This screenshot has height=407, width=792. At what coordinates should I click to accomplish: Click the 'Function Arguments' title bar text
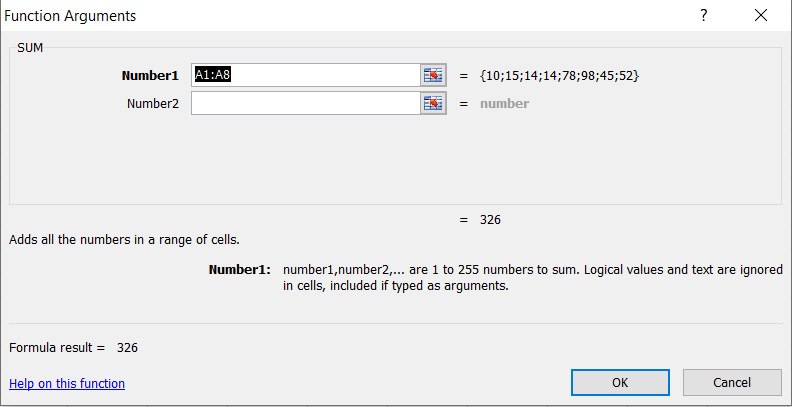point(73,16)
